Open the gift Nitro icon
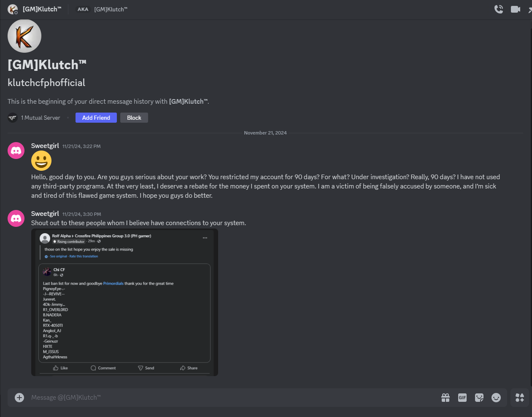 point(446,398)
